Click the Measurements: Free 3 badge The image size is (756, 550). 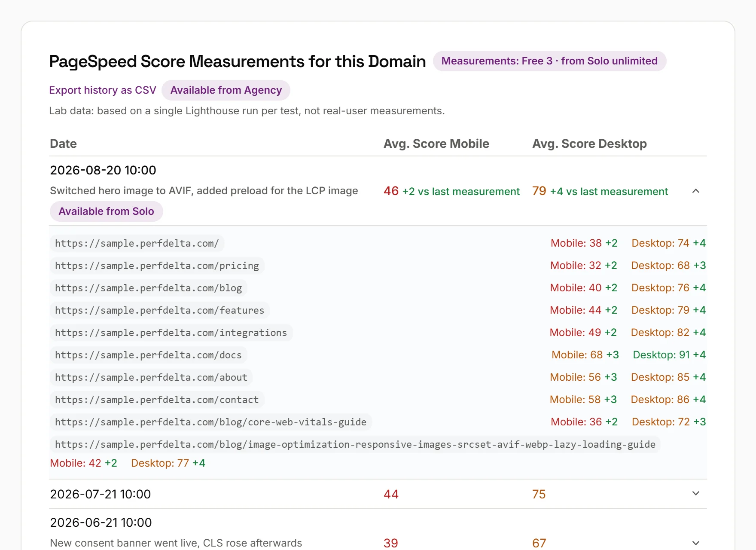(x=549, y=61)
